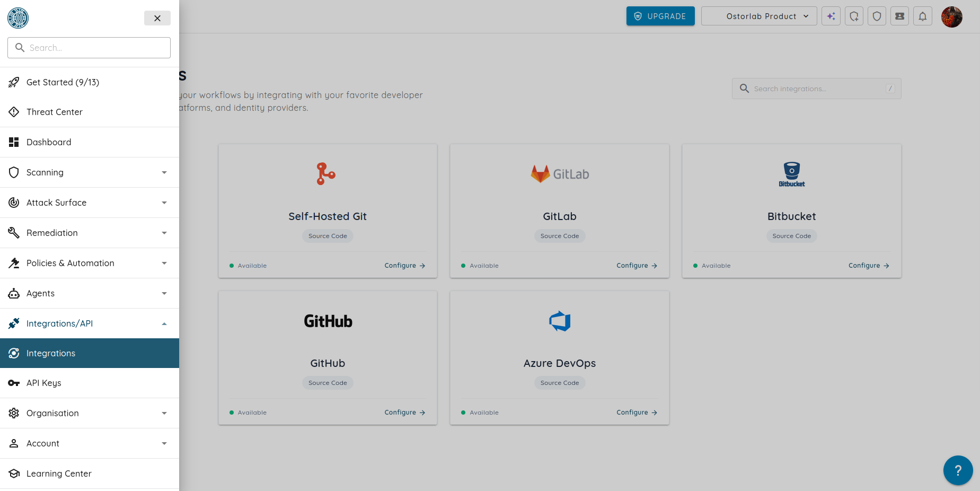Viewport: 980px width, 491px height.
Task: Open the help question mark button
Action: [x=958, y=470]
